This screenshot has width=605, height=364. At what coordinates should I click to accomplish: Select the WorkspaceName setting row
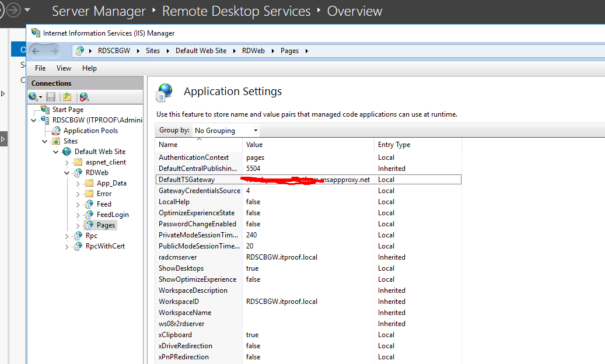tap(308, 313)
